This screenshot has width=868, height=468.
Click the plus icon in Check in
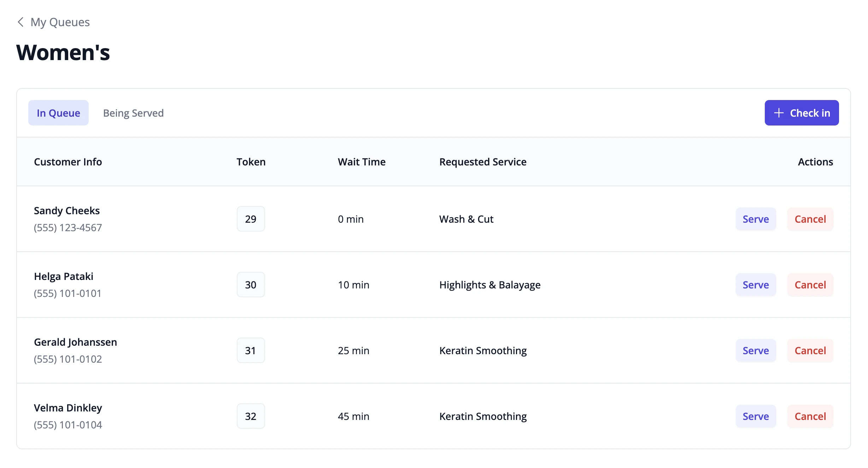[x=779, y=113]
